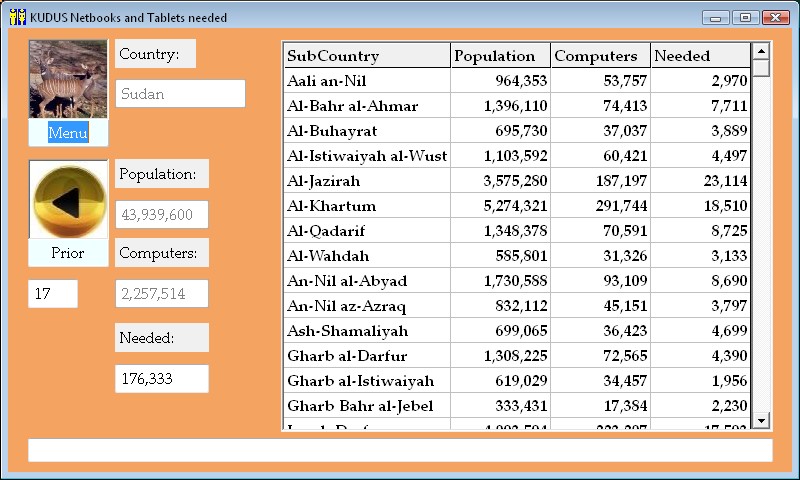Click the Computers column header

point(600,56)
